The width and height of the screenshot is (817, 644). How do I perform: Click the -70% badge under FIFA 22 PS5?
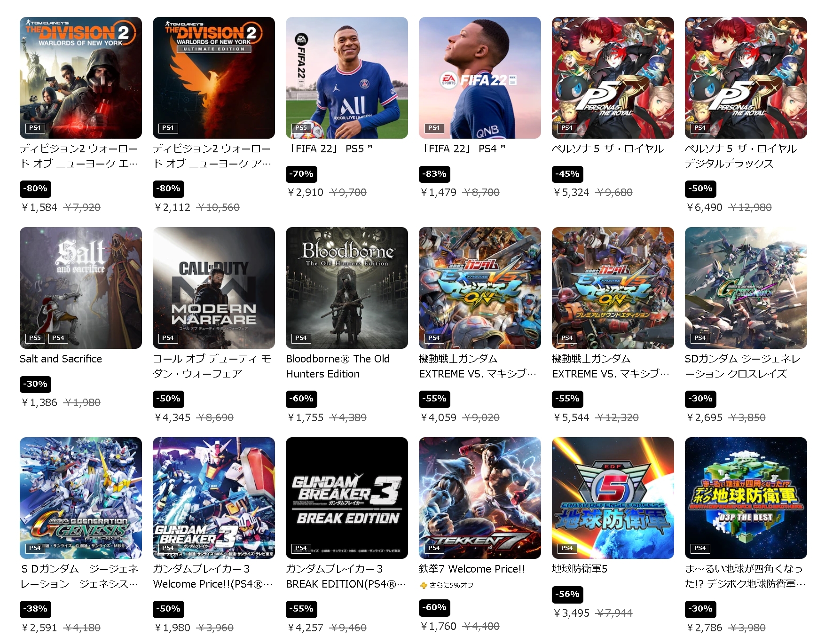(302, 174)
